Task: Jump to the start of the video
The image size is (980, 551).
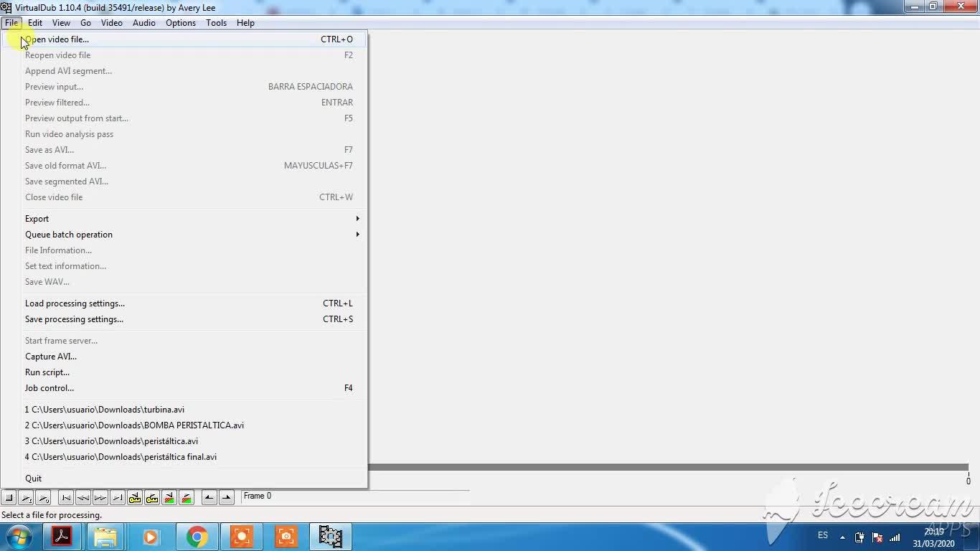Action: [x=66, y=497]
